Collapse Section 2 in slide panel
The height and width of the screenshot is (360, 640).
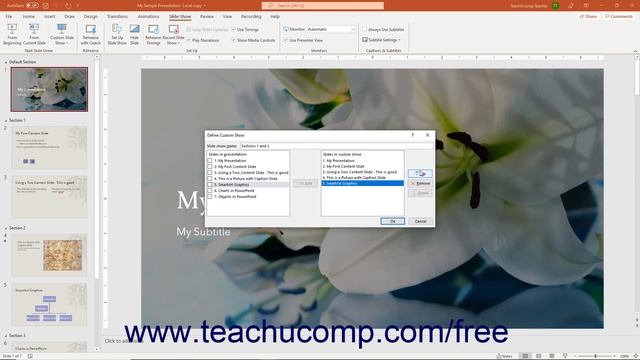[6, 228]
